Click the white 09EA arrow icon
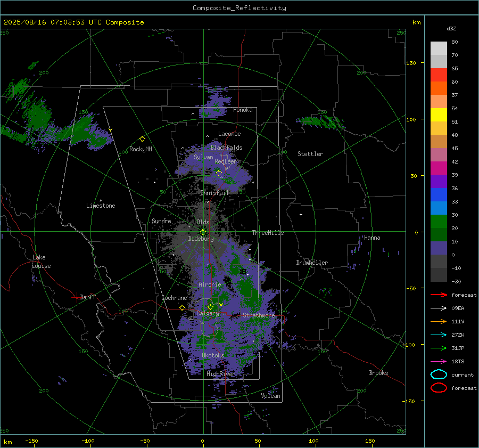The width and height of the screenshot is (479, 448). pyautogui.click(x=439, y=308)
